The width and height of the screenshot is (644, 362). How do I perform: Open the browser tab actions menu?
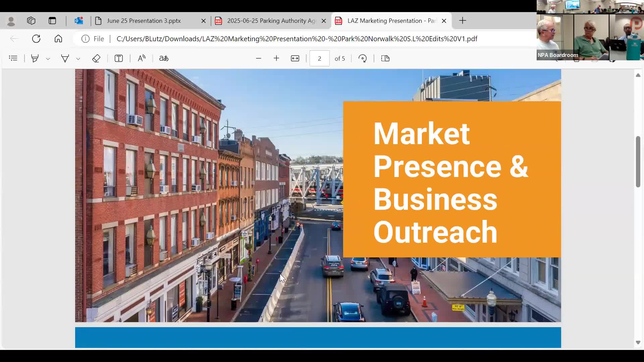[x=52, y=21]
